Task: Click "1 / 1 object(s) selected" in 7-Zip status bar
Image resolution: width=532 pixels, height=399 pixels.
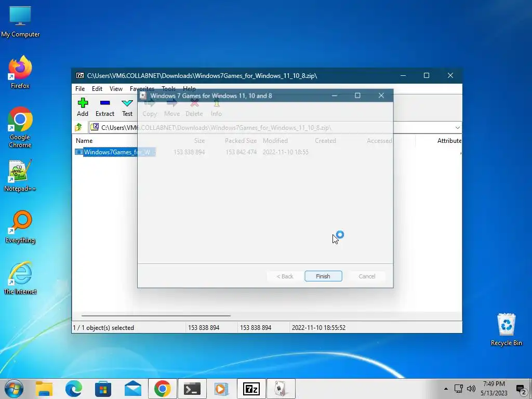Action: 103,328
